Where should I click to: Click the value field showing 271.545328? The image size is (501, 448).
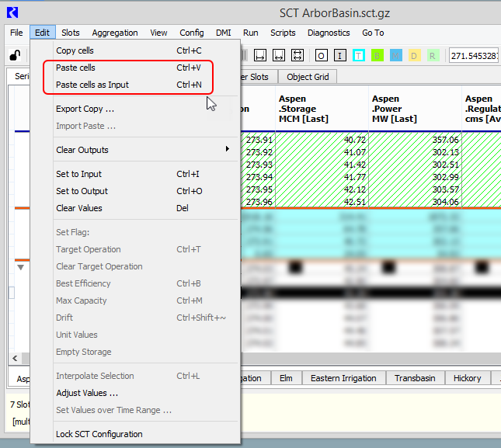[x=475, y=55]
